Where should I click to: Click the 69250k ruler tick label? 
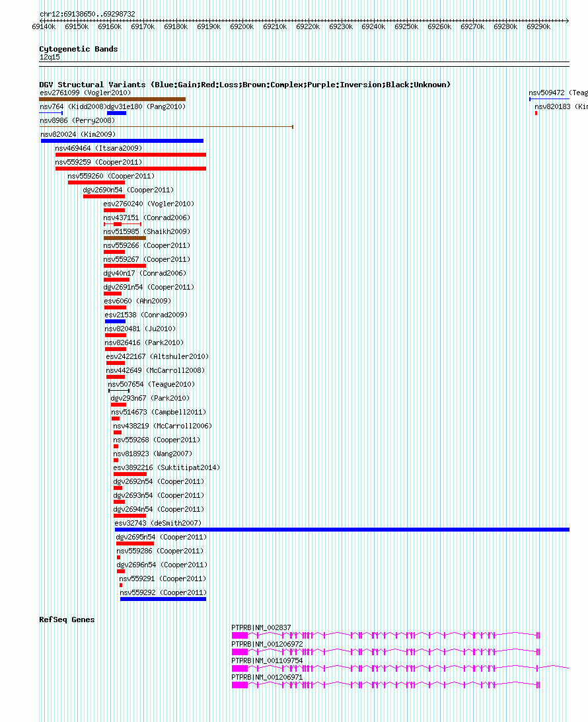coord(406,26)
